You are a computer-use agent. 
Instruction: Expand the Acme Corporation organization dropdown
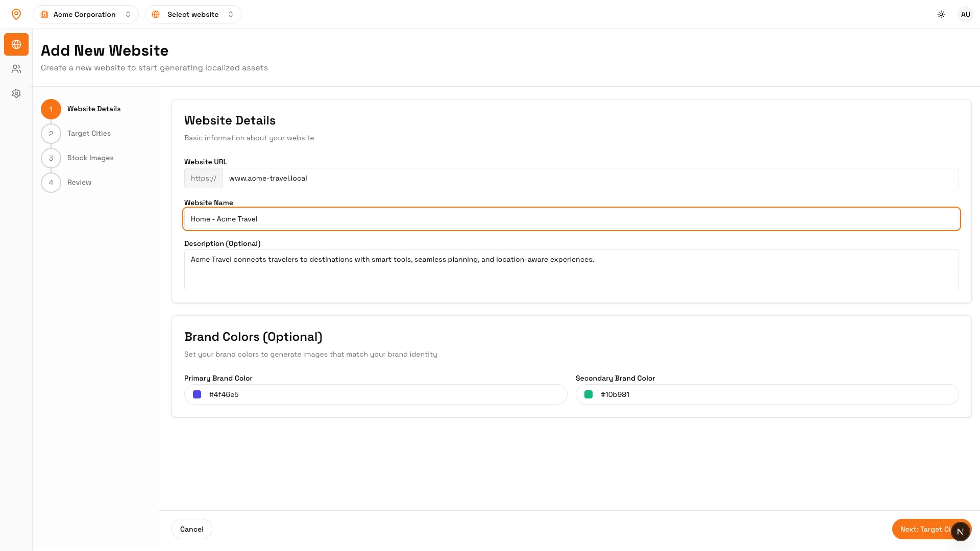[x=86, y=14]
